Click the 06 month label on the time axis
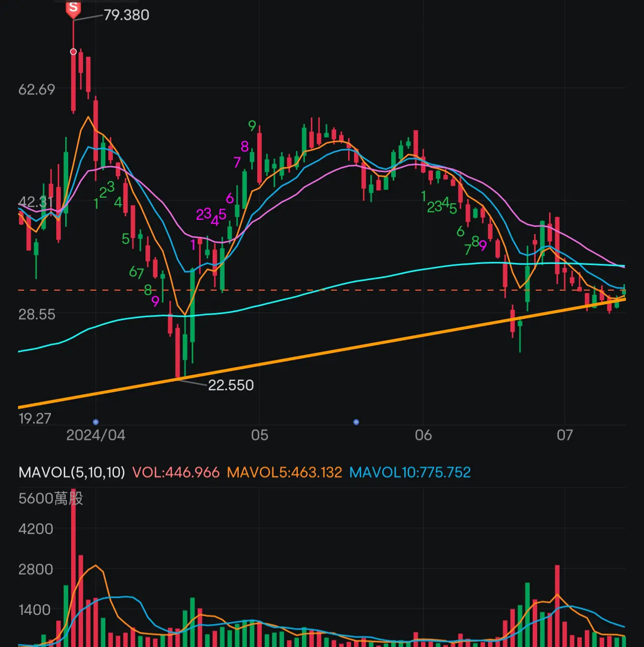 coord(423,435)
